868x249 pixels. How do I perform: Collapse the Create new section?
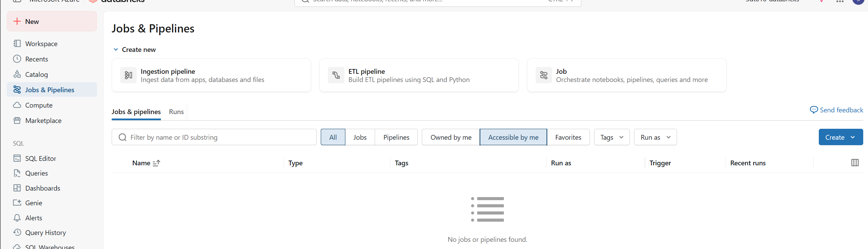coord(116,50)
